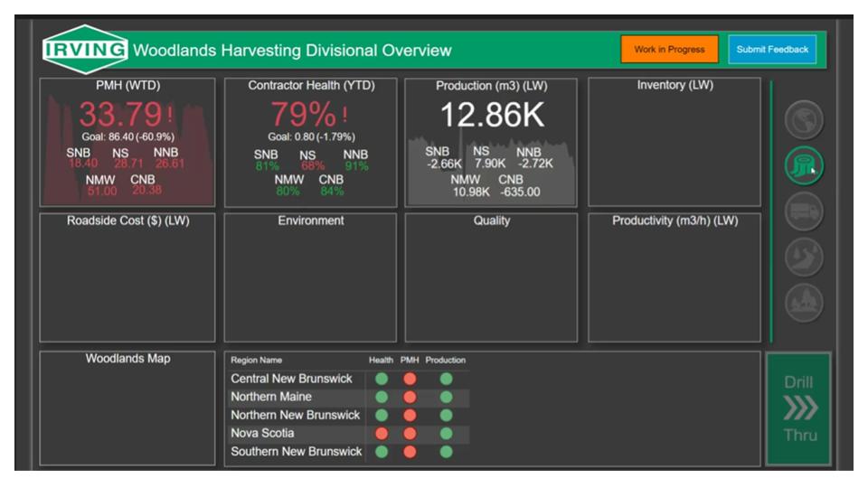
Task: Select the forest trees icon
Action: click(x=804, y=303)
